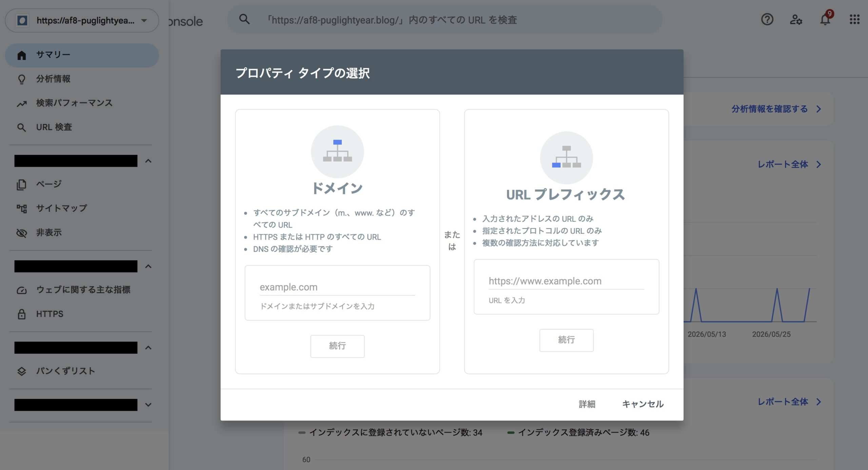This screenshot has width=868, height=470.
Task: Open the Google apps grid icon
Action: pos(854,20)
